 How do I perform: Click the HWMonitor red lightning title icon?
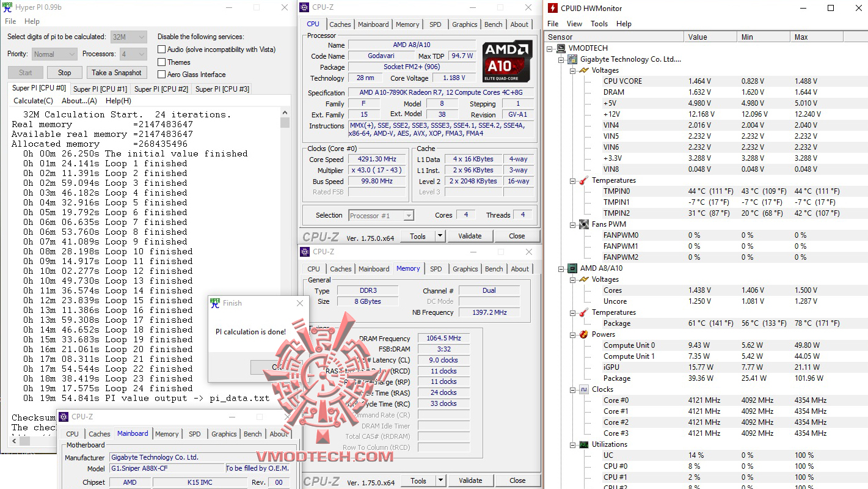pos(553,8)
